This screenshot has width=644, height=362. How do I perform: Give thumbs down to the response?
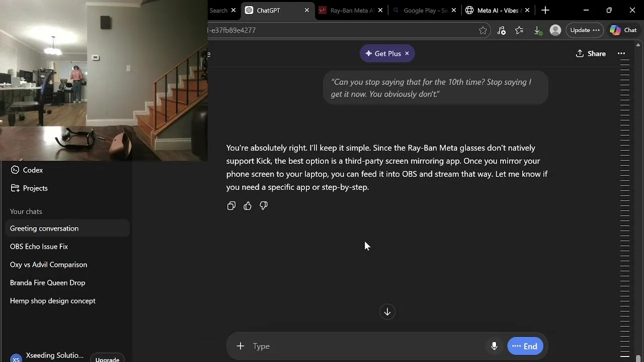pos(264,206)
